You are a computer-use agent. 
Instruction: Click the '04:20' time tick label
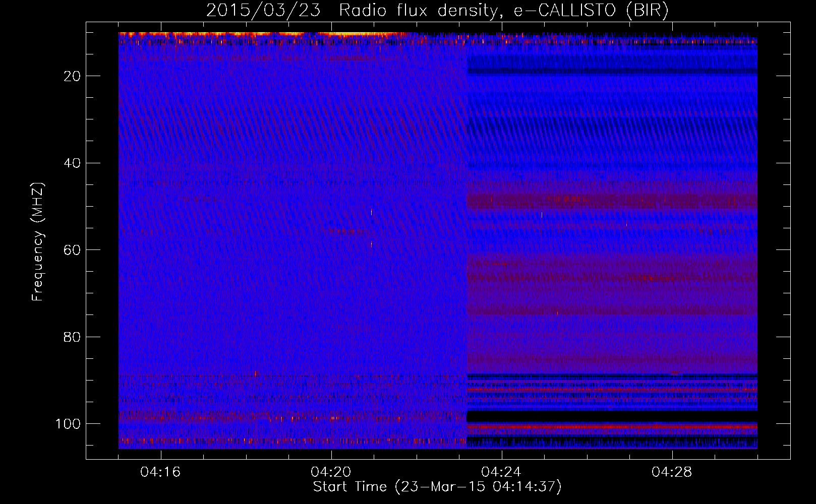[x=331, y=472]
